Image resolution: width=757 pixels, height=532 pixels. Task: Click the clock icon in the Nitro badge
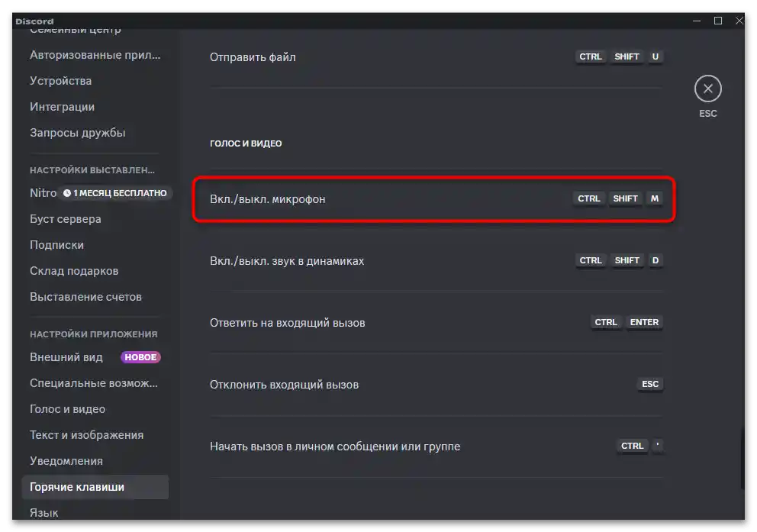pos(67,193)
